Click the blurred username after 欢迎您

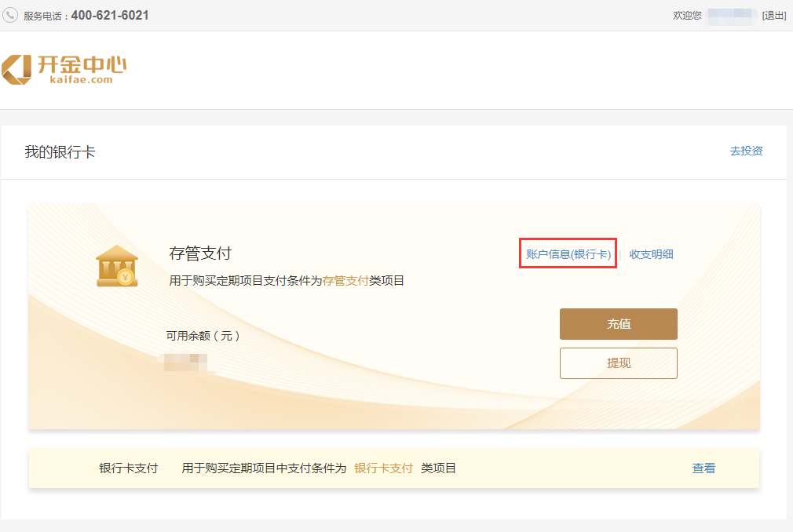(x=731, y=16)
